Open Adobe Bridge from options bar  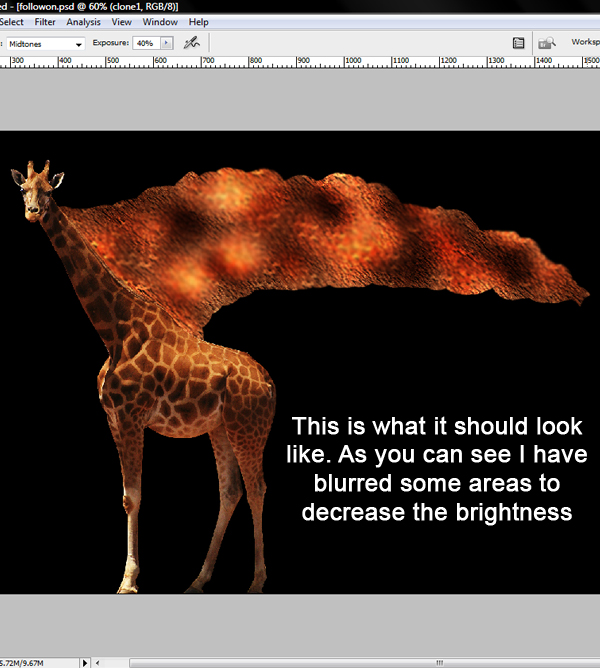coord(547,43)
